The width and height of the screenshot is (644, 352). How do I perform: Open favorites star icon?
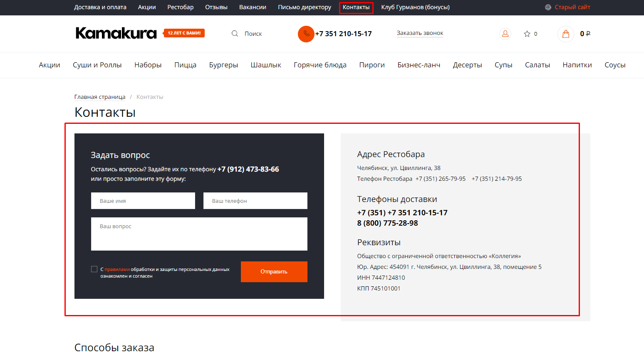(527, 34)
